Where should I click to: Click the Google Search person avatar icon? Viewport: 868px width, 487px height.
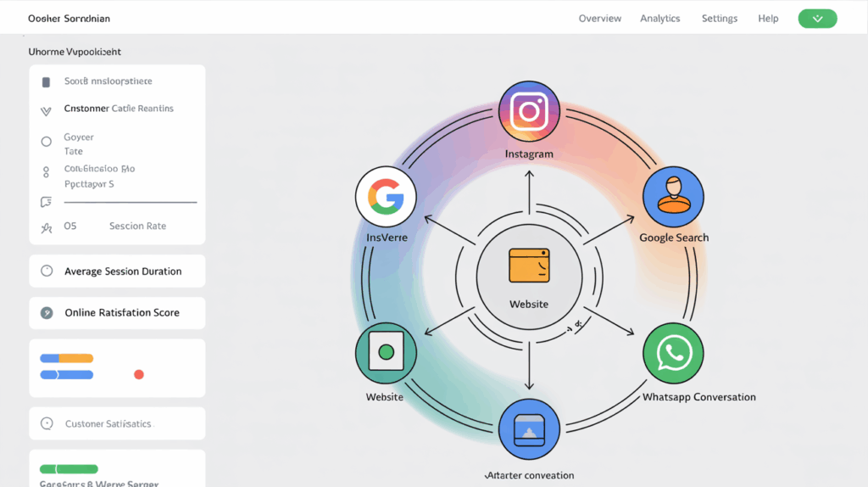(x=673, y=197)
